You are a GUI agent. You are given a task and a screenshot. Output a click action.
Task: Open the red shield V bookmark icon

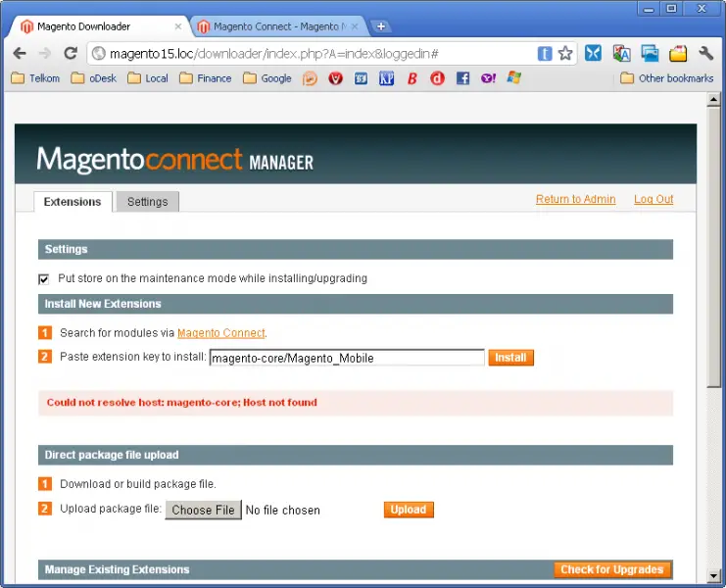point(336,78)
